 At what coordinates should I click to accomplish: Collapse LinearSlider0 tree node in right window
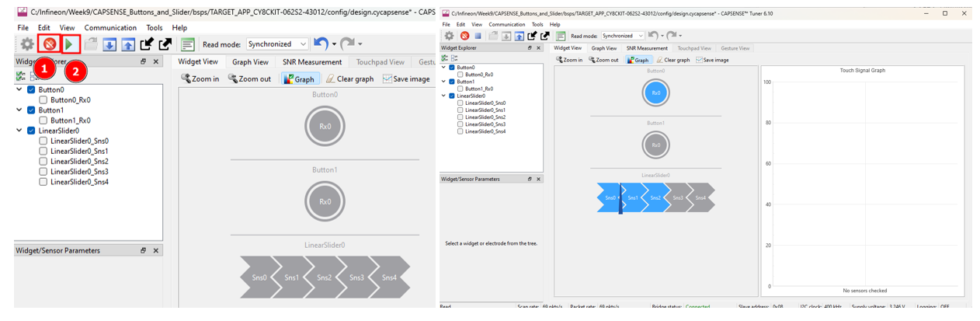click(x=443, y=96)
